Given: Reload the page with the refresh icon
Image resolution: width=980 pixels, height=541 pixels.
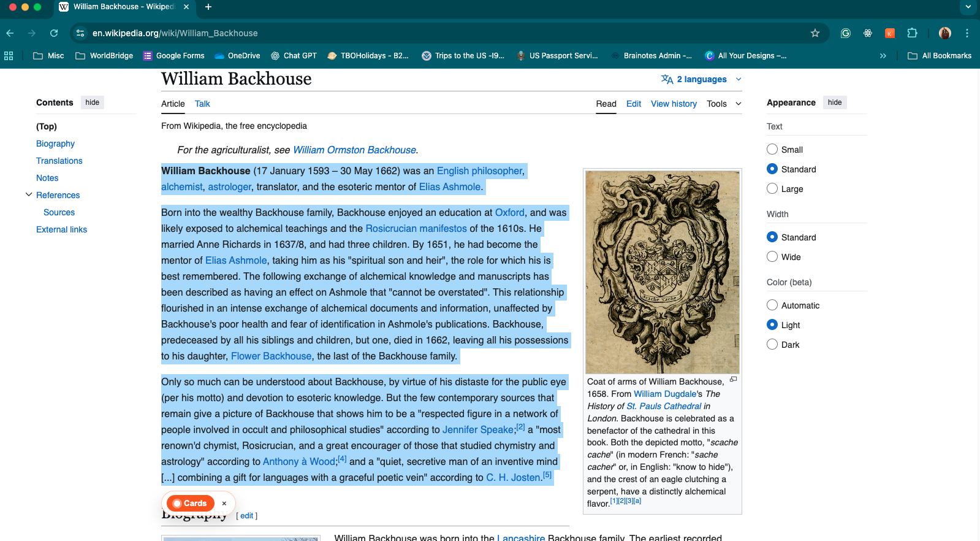Looking at the screenshot, I should click(x=54, y=33).
